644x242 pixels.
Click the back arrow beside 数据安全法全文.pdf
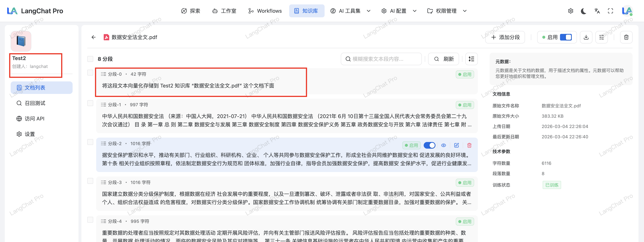tap(94, 37)
